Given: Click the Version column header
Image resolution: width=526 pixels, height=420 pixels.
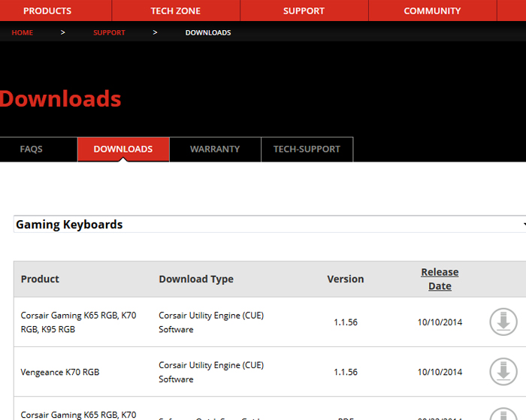Looking at the screenshot, I should point(346,279).
